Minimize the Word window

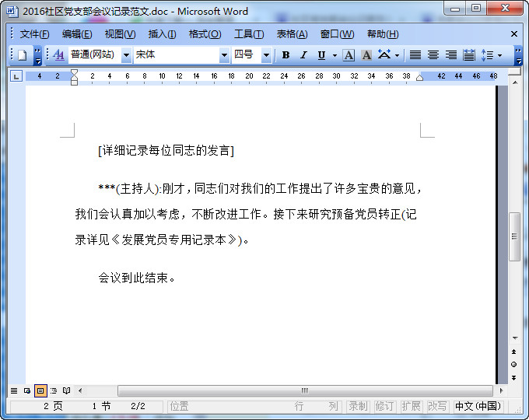[x=454, y=9]
